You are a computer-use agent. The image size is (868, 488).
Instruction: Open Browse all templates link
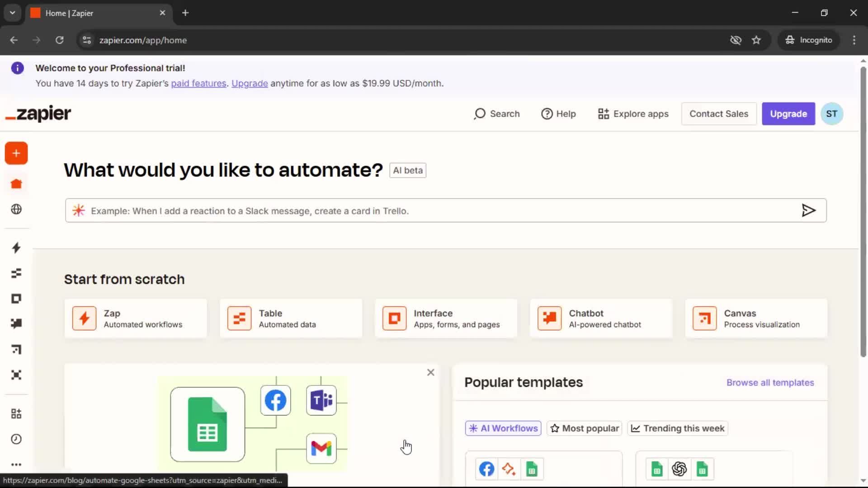coord(770,383)
